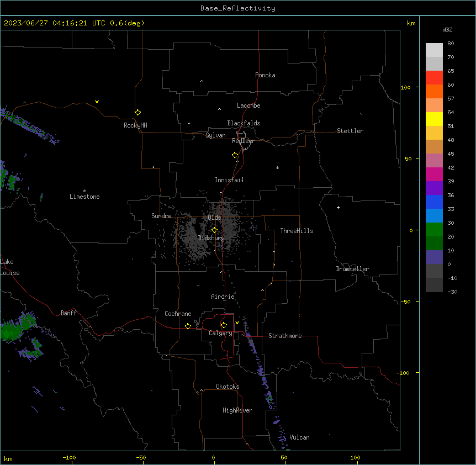Select the ThreeHills label
476x465 pixels.
297,231
